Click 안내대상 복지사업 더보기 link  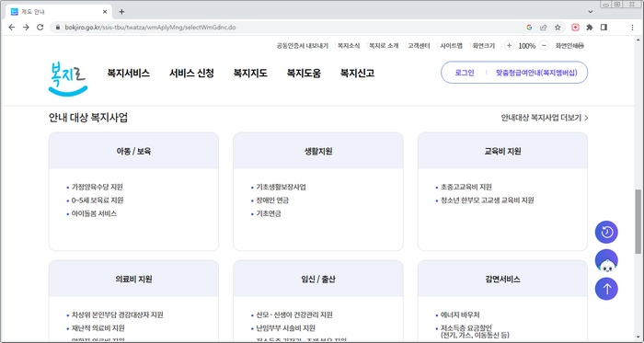545,118
